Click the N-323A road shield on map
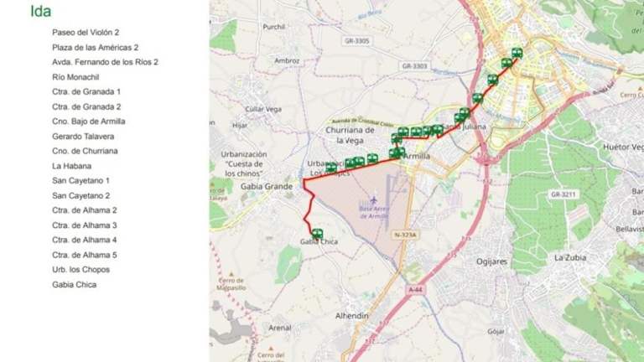644x362 pixels. tap(405, 235)
